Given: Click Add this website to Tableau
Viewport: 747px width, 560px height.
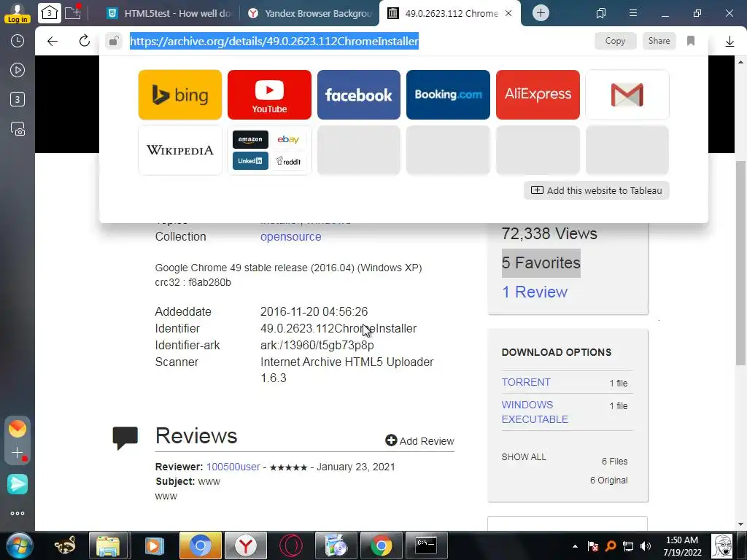Looking at the screenshot, I should [x=597, y=190].
